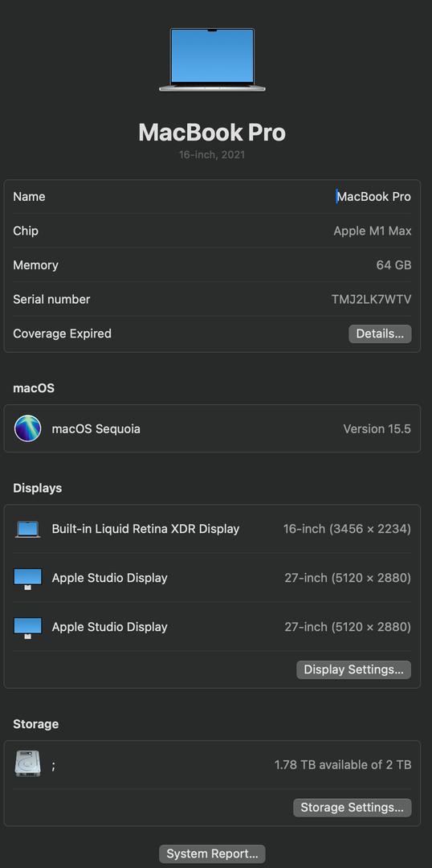
Task: Click the second Apple Studio Display icon
Action: click(27, 628)
